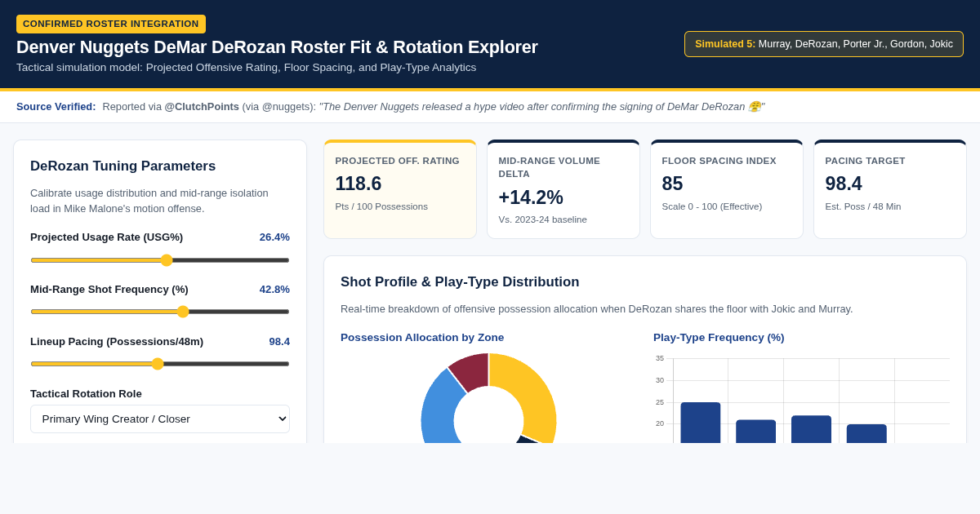Adjust the Projected Usage Rate slider
This screenshot has height=514, width=980.
point(160,260)
